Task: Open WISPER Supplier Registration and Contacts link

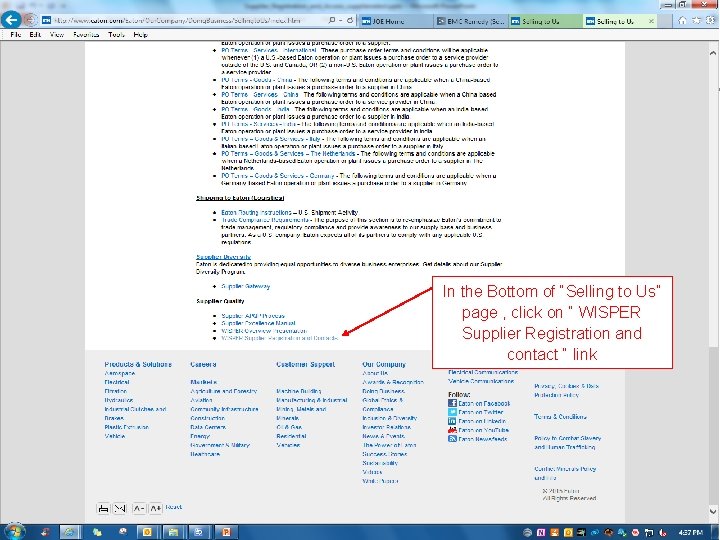Action: click(x=280, y=338)
